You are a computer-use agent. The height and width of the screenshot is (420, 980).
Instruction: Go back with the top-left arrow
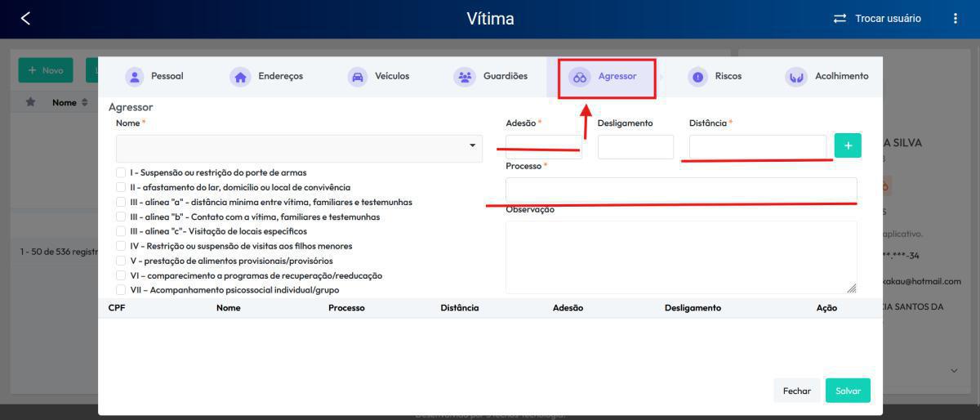[x=25, y=18]
